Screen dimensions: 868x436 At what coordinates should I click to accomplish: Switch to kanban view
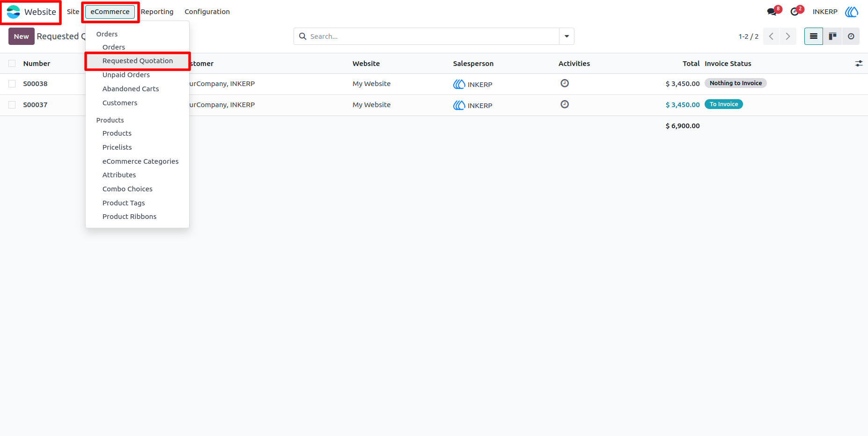point(832,36)
